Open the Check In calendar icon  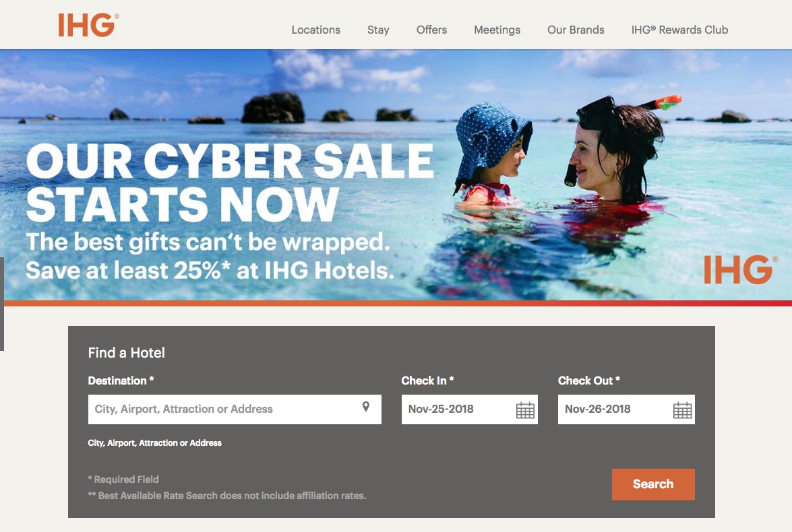(x=525, y=410)
